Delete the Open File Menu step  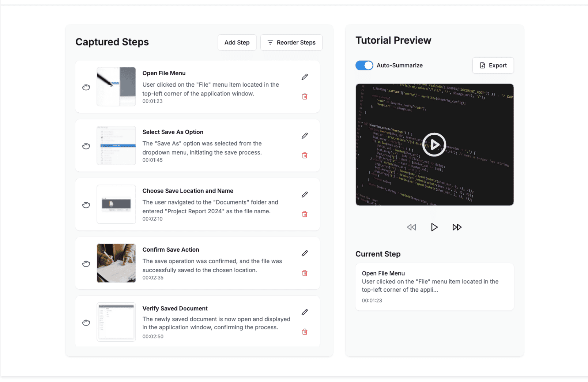(304, 97)
